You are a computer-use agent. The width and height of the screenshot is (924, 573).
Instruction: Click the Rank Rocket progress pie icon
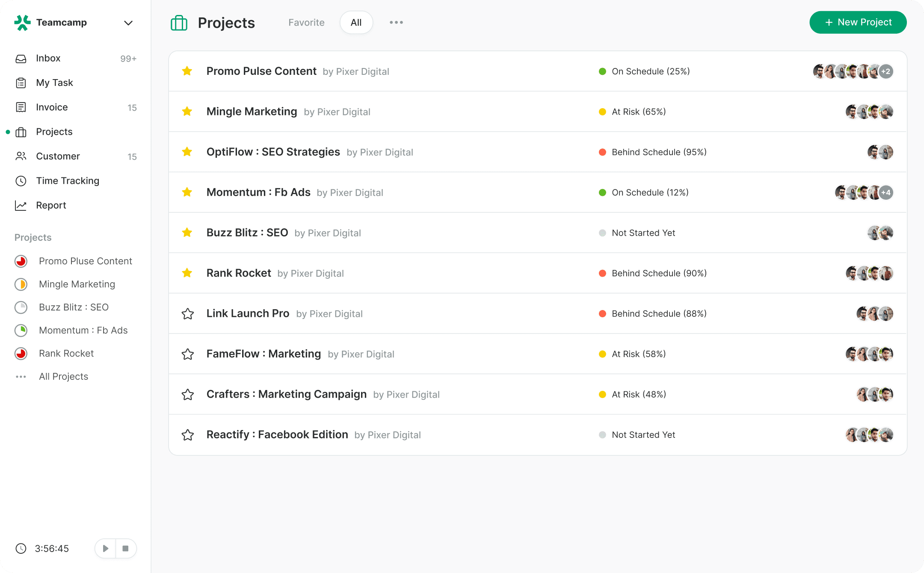[21, 354]
